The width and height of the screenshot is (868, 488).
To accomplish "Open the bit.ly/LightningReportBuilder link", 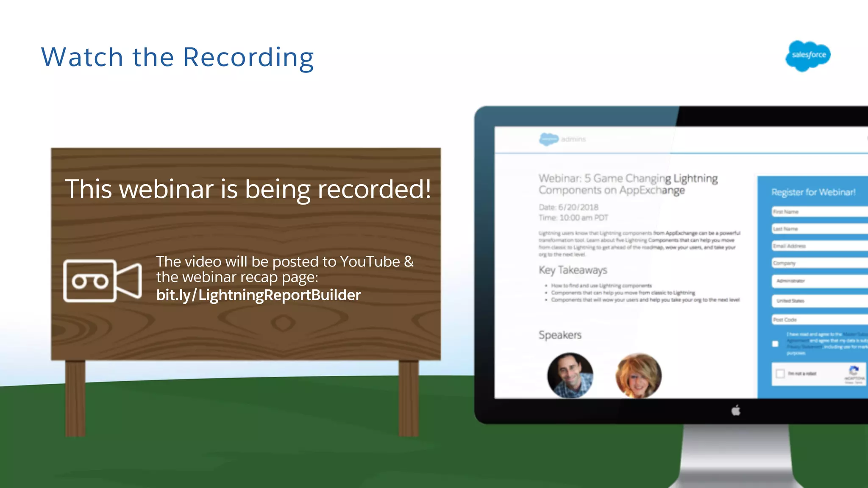I will 258,295.
